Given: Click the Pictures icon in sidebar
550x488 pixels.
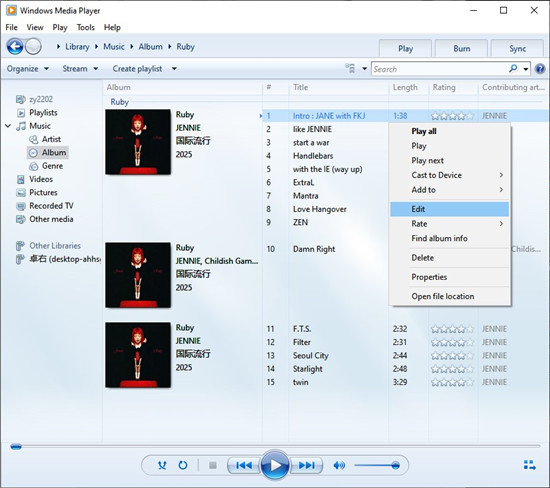Looking at the screenshot, I should (21, 193).
